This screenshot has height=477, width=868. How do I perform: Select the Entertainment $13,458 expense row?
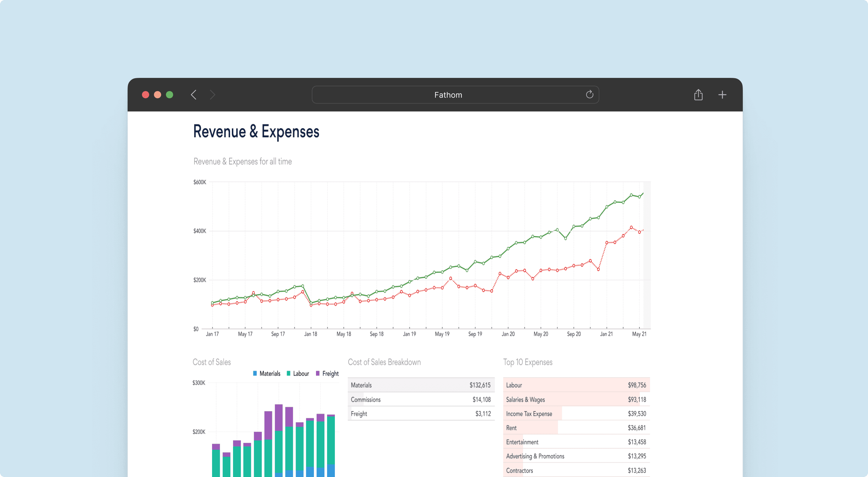576,442
